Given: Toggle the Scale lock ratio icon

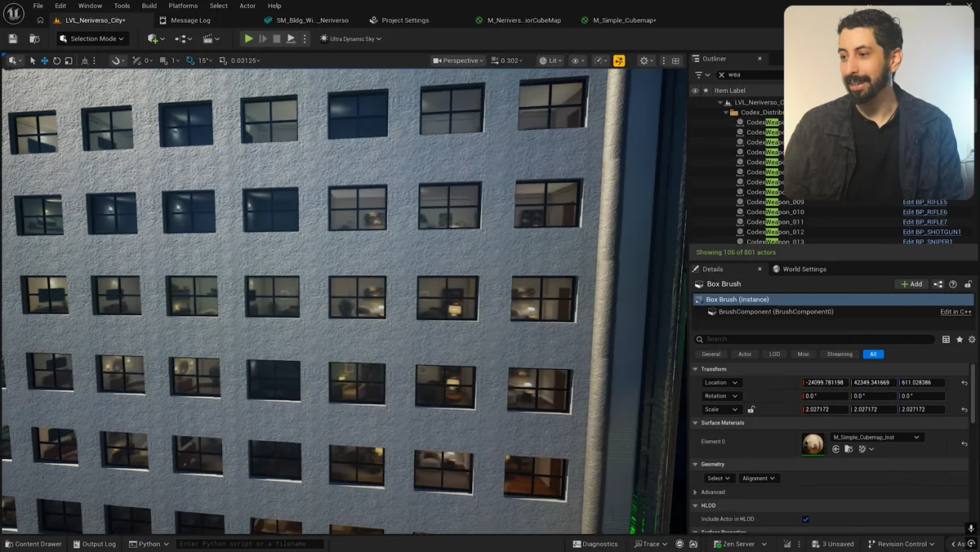Looking at the screenshot, I should pyautogui.click(x=751, y=410).
